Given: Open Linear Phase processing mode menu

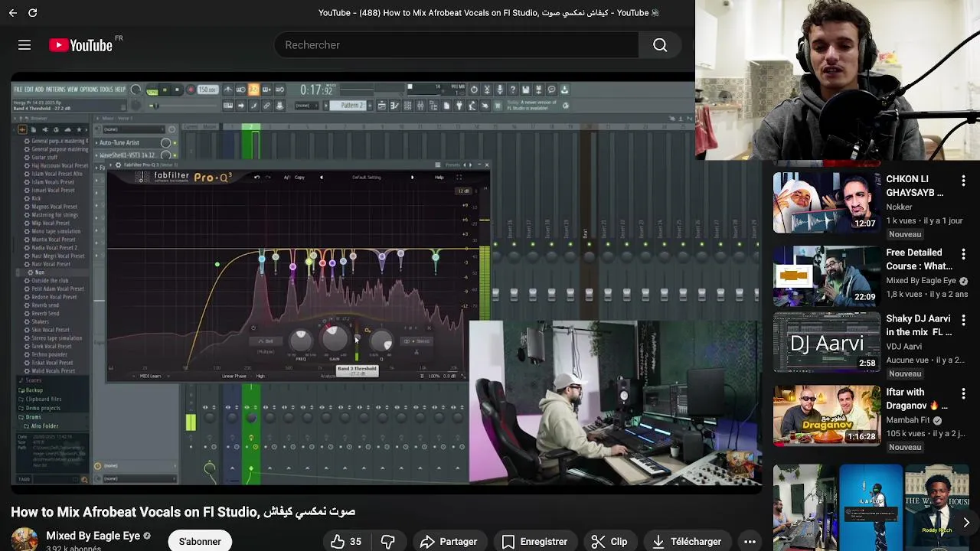Looking at the screenshot, I should [234, 376].
